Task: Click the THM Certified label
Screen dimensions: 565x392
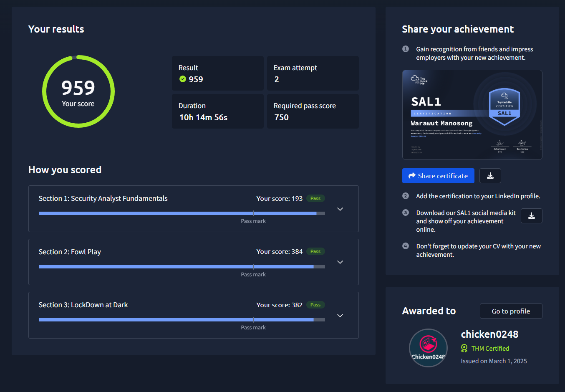Action: pos(490,348)
